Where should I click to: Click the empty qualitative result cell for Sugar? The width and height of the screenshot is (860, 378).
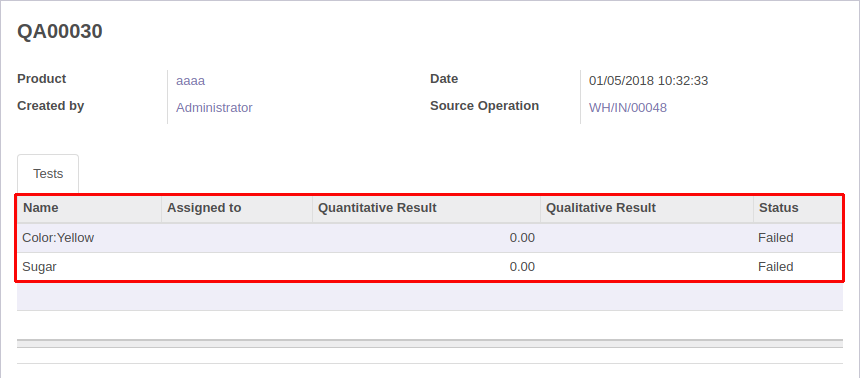647,267
